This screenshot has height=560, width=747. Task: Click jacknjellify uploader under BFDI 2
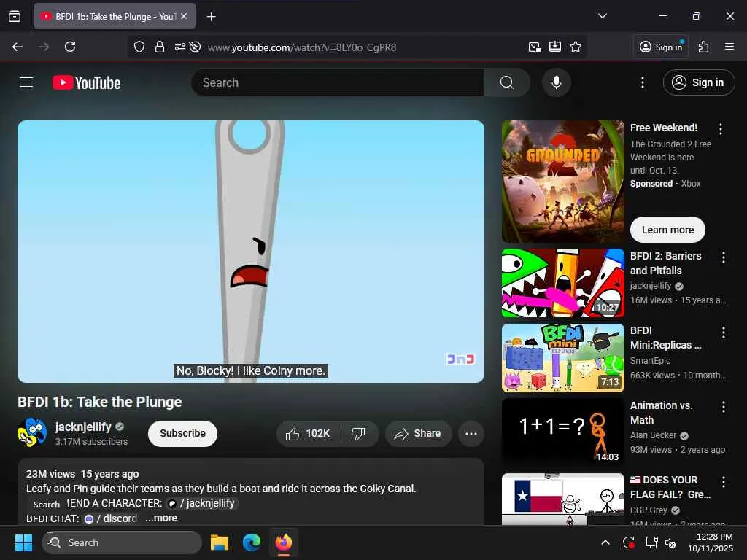click(651, 286)
